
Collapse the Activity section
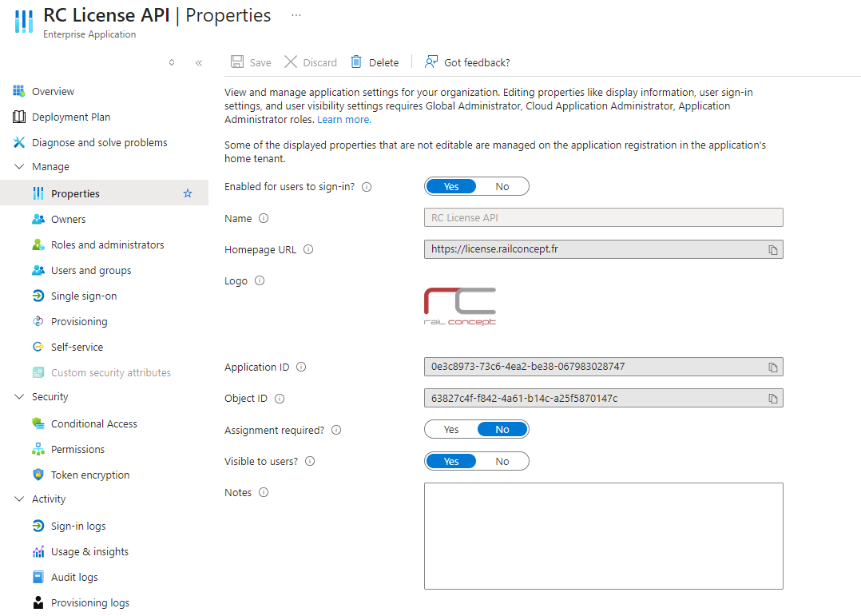click(x=19, y=499)
